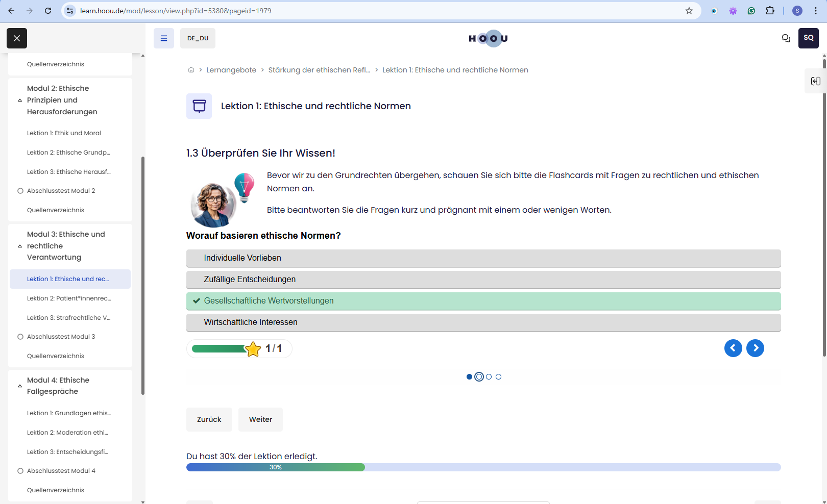Go to previous flashcard arrow

click(x=733, y=348)
